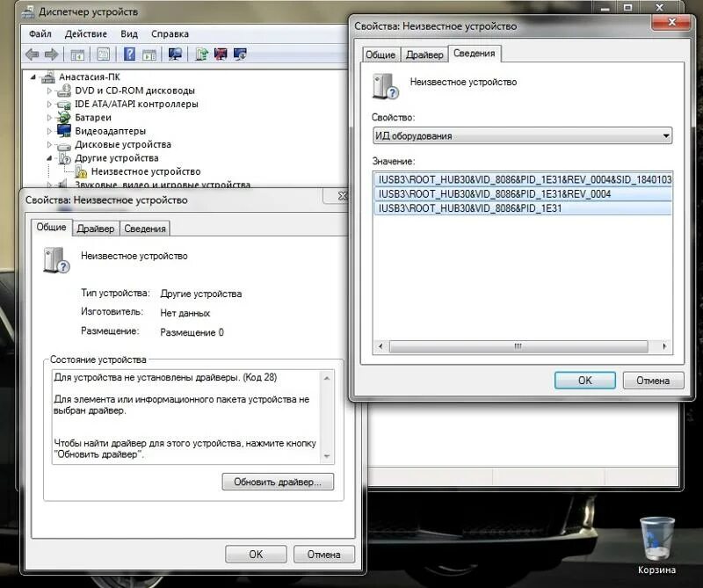Click the Другие устройства category icon
The width and height of the screenshot is (703, 588).
[x=64, y=158]
